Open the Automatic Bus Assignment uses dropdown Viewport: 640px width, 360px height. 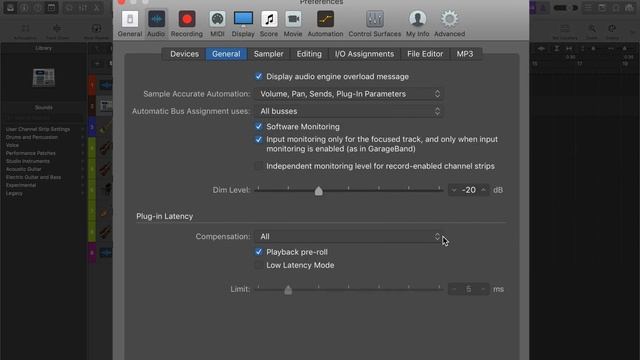tap(349, 111)
